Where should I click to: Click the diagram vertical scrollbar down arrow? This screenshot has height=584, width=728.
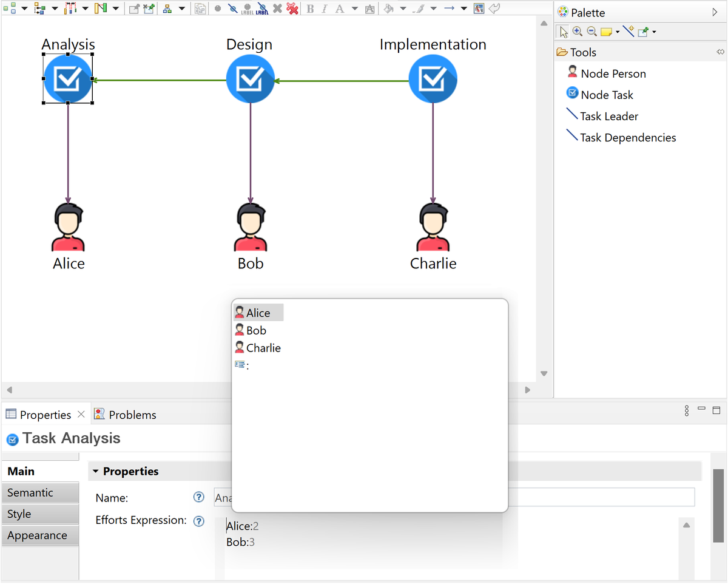(x=544, y=373)
